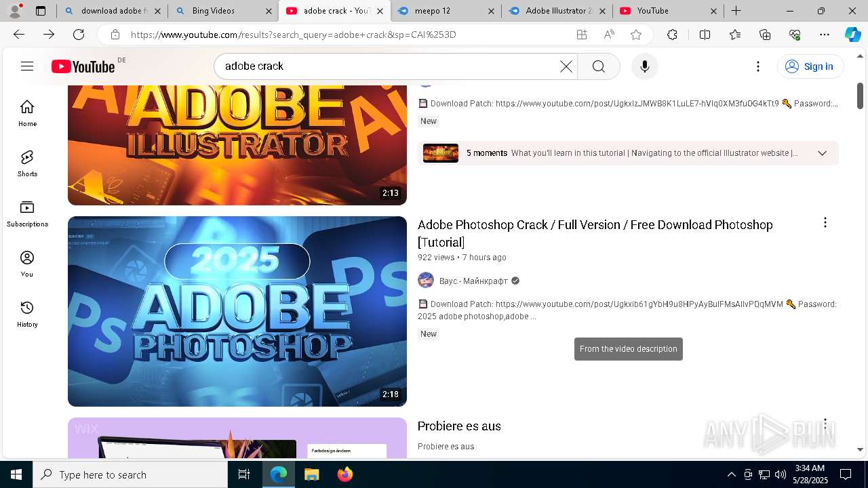This screenshot has width=868, height=488.
Task: Open Adobe Photoshop 2025 video thumbnail
Action: (x=237, y=311)
